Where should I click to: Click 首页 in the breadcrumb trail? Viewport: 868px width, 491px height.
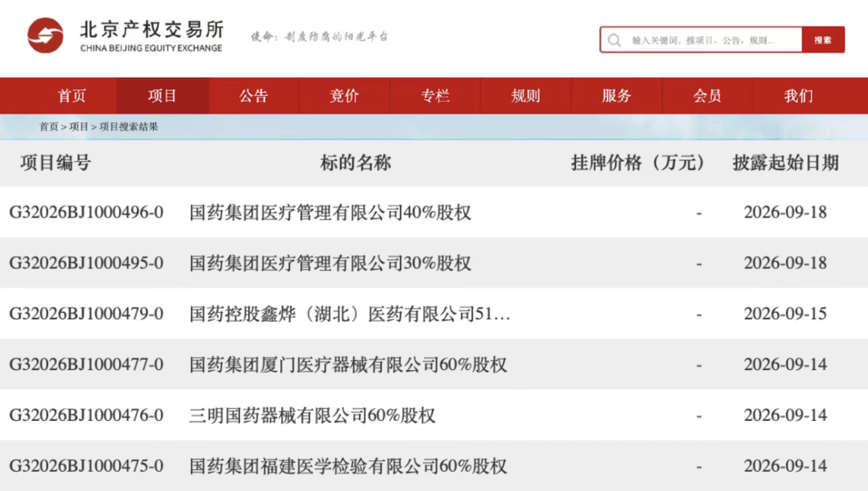coord(49,127)
